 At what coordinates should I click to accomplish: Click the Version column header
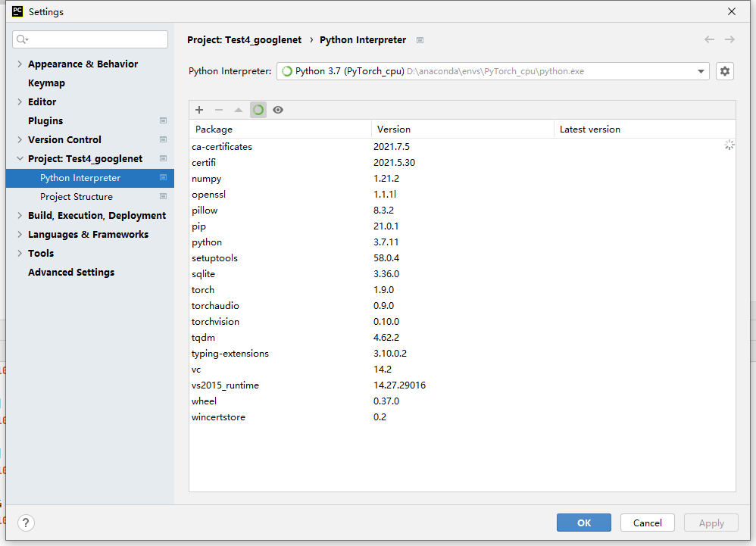click(x=463, y=129)
